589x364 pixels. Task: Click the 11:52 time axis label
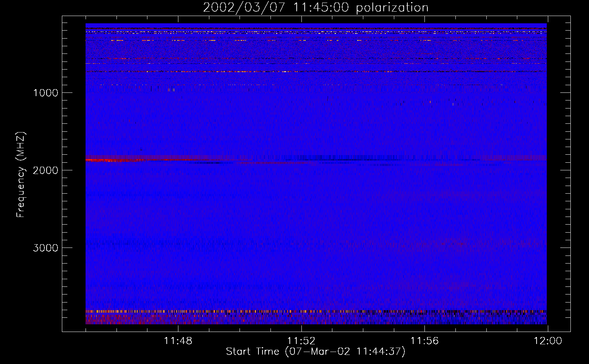301,341
